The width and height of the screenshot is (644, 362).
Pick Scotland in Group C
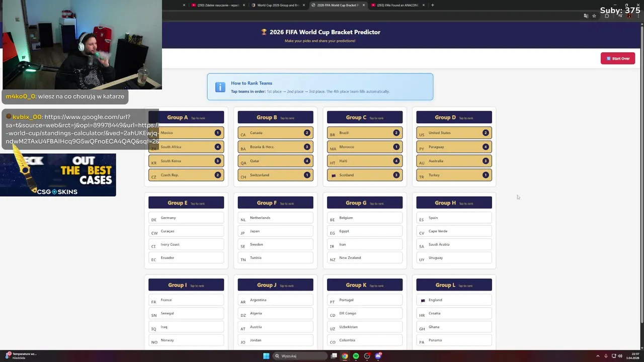(x=365, y=175)
